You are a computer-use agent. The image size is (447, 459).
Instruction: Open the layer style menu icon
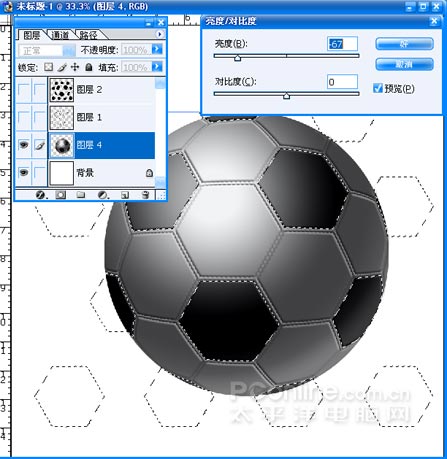coord(41,195)
